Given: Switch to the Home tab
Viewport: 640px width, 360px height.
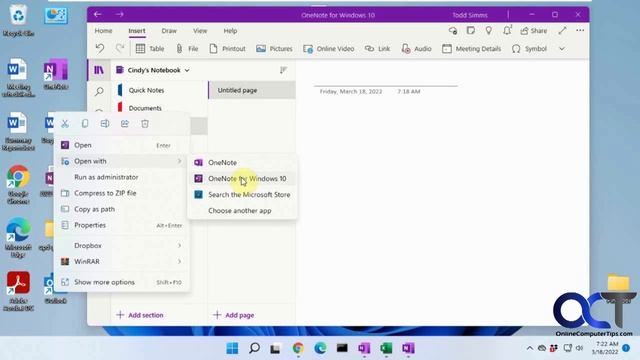Looking at the screenshot, I should [103, 31].
